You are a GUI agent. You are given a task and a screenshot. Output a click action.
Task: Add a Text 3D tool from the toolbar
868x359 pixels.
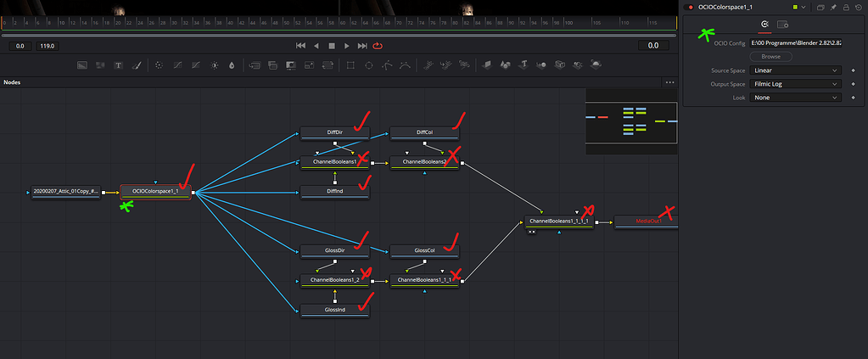click(x=524, y=65)
